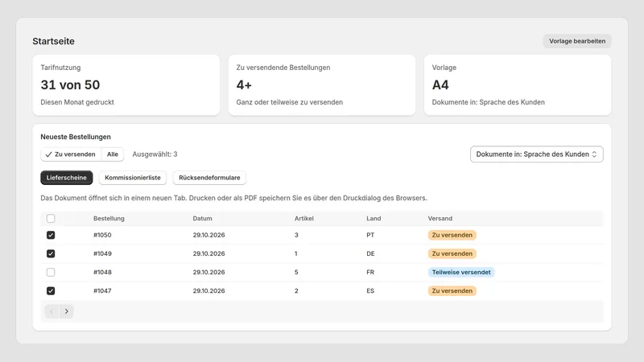Click the Artikel column header
Viewport: 644px width, 362px height.
(x=304, y=218)
